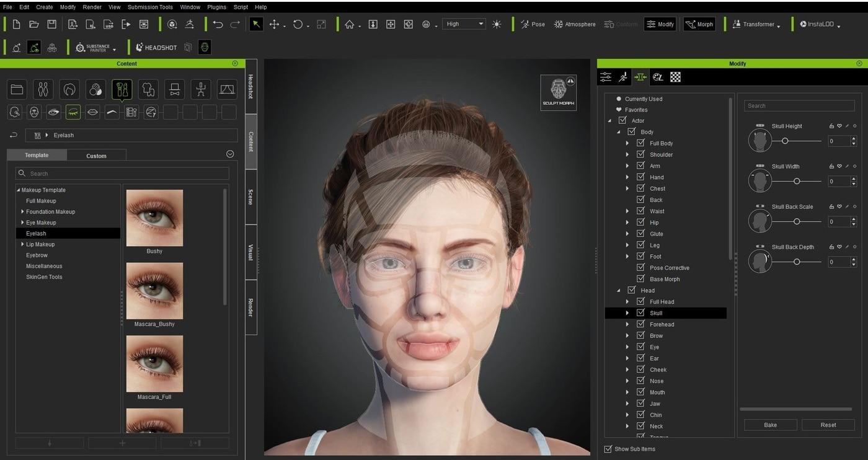Click the Atmosphere toolbar button
The width and height of the screenshot is (868, 460).
coord(574,24)
